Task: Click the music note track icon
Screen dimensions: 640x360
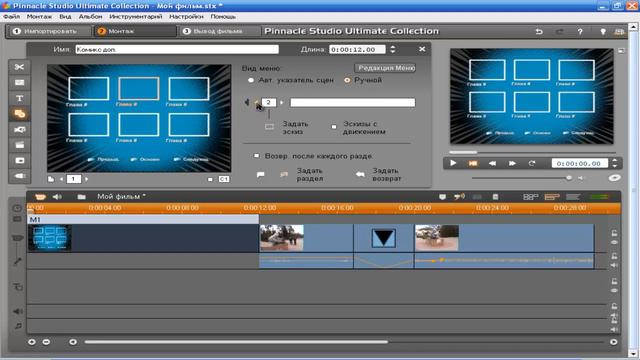Action: pyautogui.click(x=18, y=326)
